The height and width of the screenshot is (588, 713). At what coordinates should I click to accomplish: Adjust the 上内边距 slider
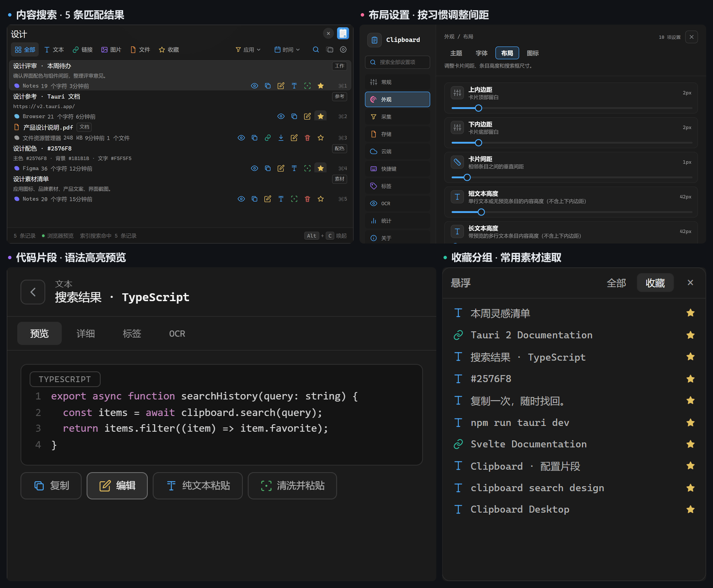(478, 108)
